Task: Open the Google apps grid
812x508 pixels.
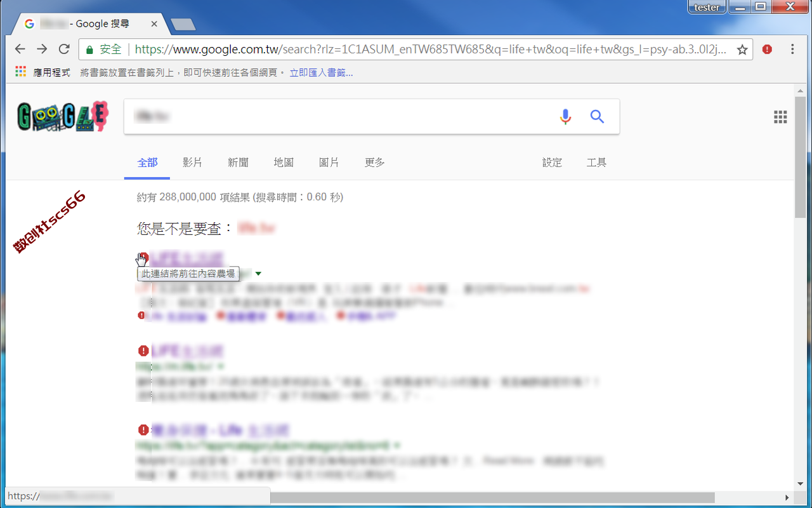Action: (x=780, y=117)
